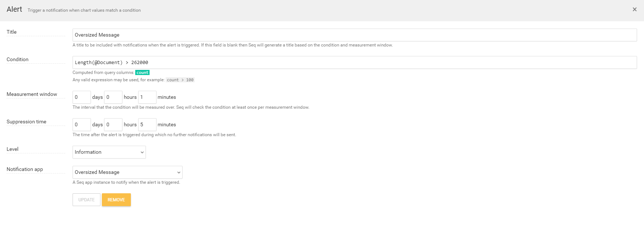Screen dimensions: 644x246
Task: Set Measurement window hours field
Action: (113, 97)
